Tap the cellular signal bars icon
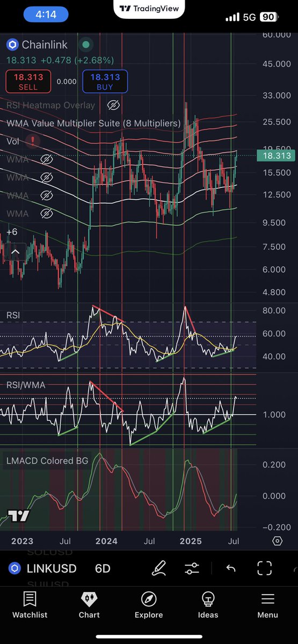 232,17
